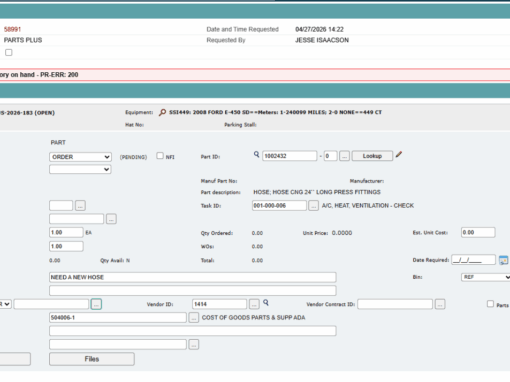Open the small dropdown left of Vendor row
This screenshot has width=510, height=382.
[x=5, y=304]
